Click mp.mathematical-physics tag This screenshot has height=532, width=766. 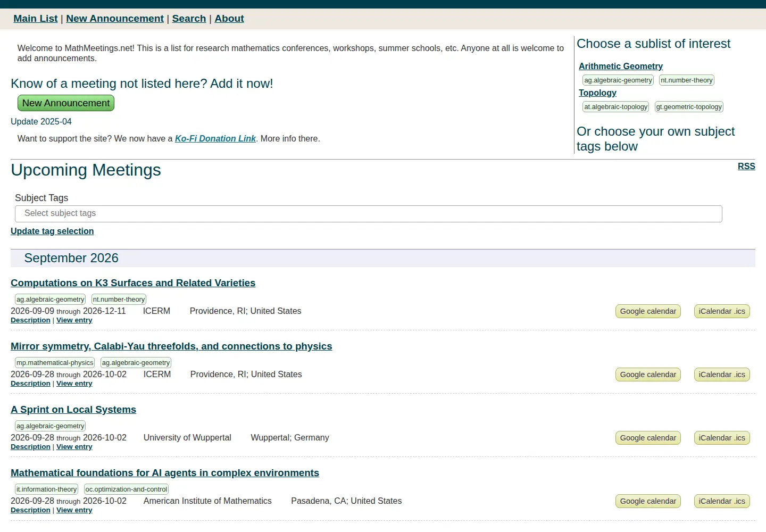[x=55, y=363]
